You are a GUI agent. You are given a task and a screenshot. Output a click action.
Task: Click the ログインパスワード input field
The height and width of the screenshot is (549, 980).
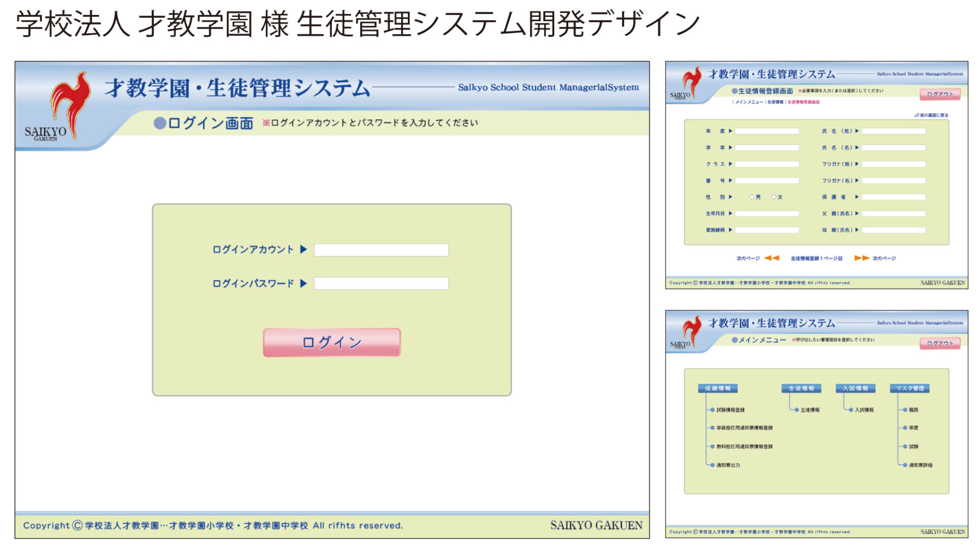tap(381, 283)
